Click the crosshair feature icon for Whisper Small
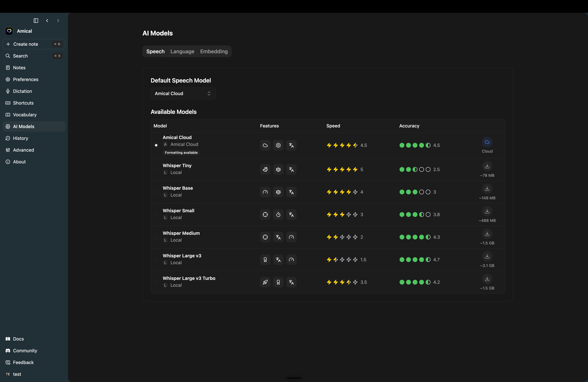Screen dimensions: 588x382 tap(265, 215)
